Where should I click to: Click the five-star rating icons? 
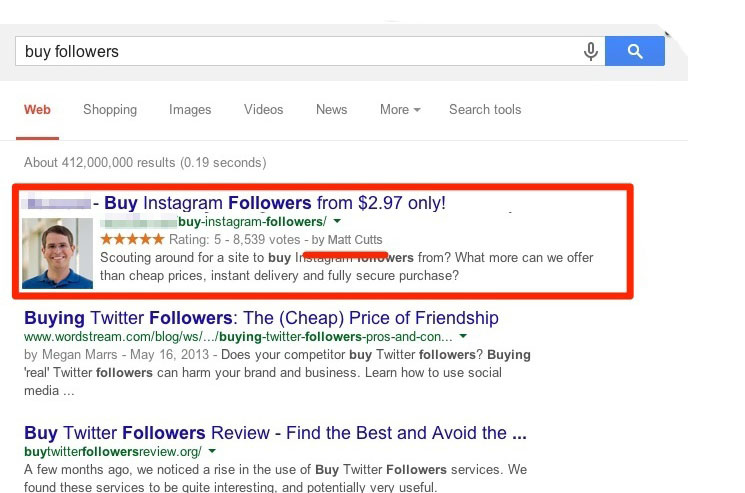click(x=132, y=240)
